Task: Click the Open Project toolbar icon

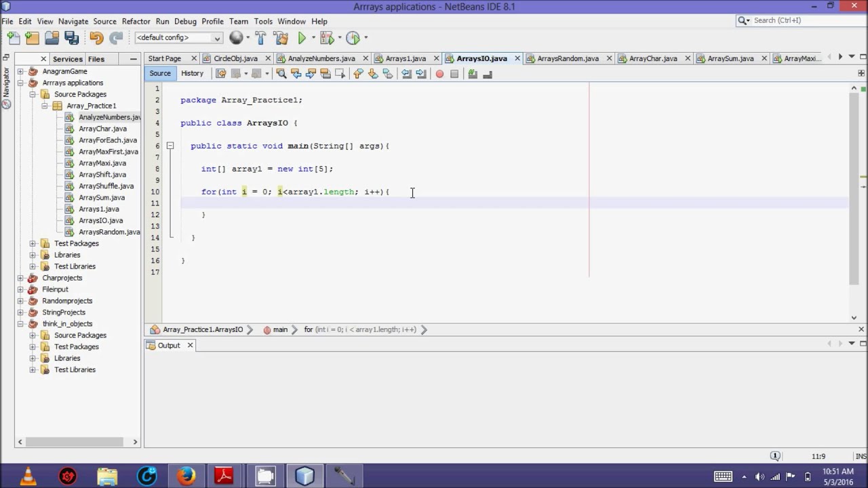Action: click(52, 38)
